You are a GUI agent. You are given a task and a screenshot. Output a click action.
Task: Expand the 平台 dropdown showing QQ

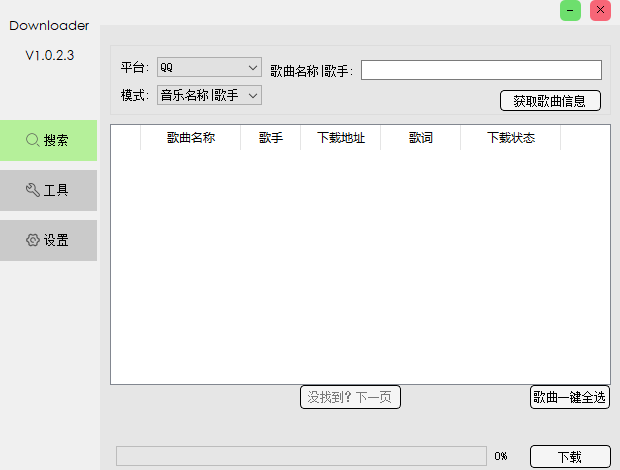tap(209, 67)
